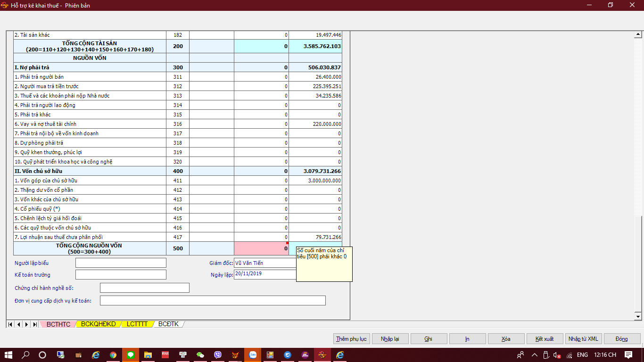This screenshot has height=362, width=644.
Task: Open WeChat from the taskbar
Action: 200,355
